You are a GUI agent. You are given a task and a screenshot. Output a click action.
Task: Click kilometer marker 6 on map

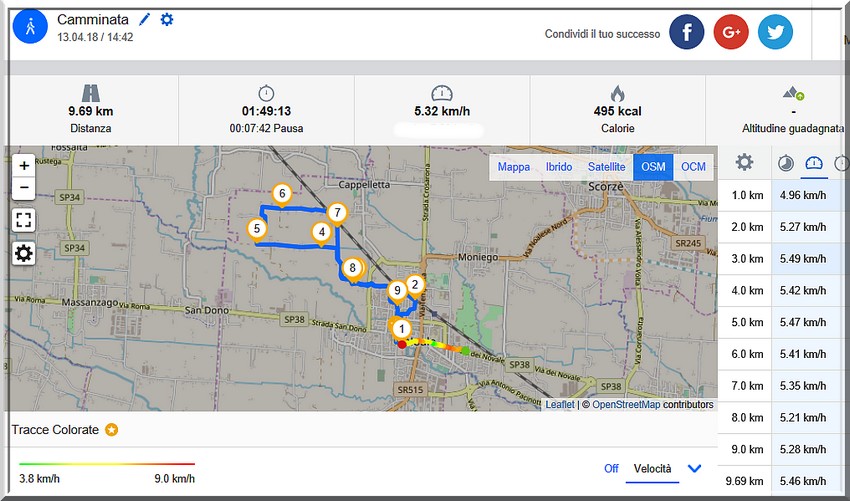282,194
